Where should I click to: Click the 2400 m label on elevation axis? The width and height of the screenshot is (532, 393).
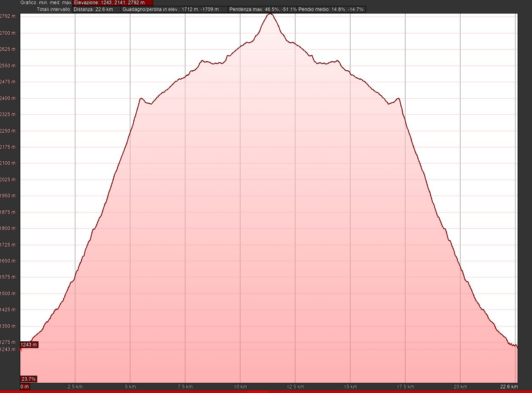[8, 98]
